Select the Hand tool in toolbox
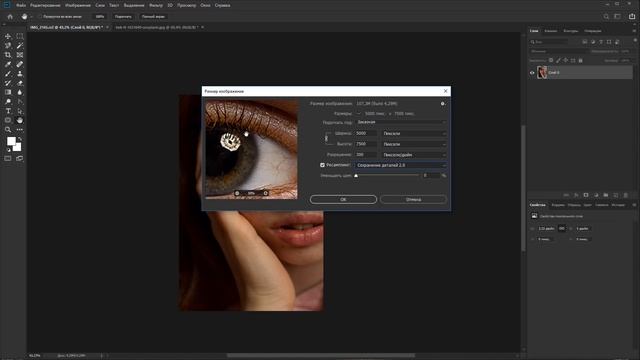 pos(20,120)
